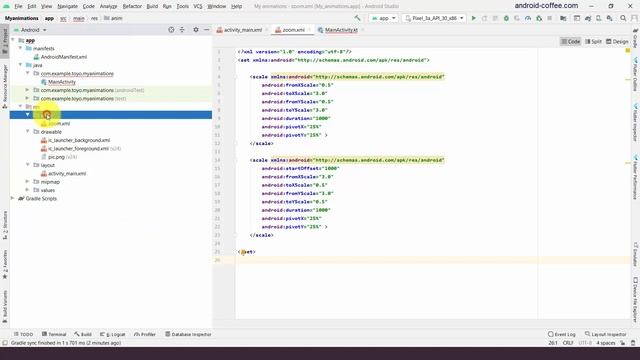
Task: Click the Select Opened File target icon
Action: point(171,30)
